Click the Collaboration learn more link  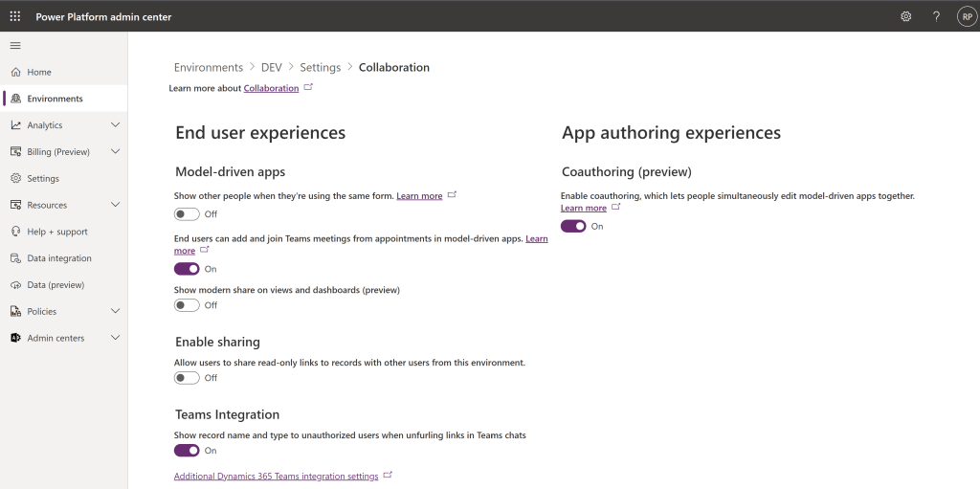[271, 88]
